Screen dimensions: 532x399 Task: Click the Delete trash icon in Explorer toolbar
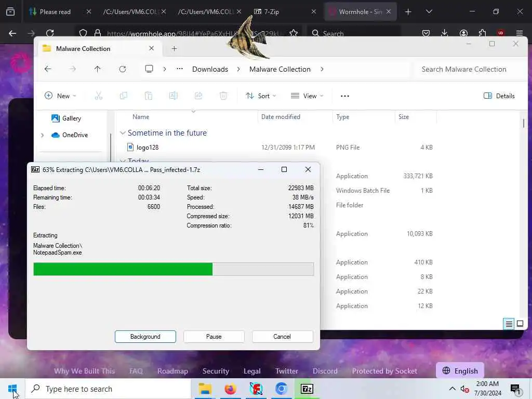pyautogui.click(x=223, y=96)
